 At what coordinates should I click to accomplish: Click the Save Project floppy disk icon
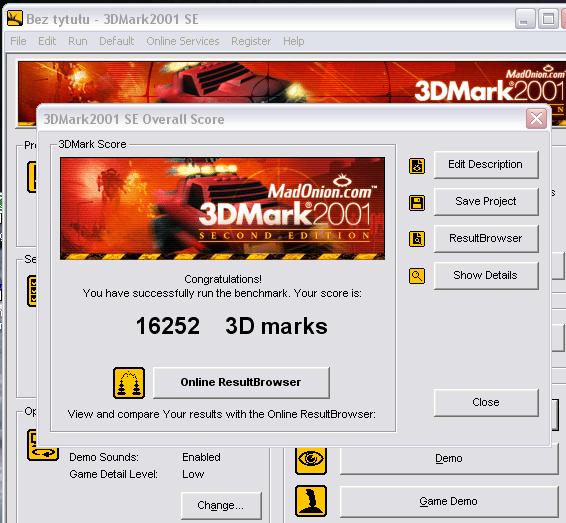point(417,203)
